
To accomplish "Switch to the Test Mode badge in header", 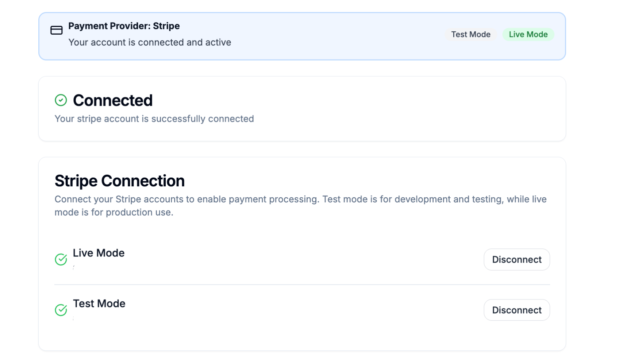I will coord(470,35).
